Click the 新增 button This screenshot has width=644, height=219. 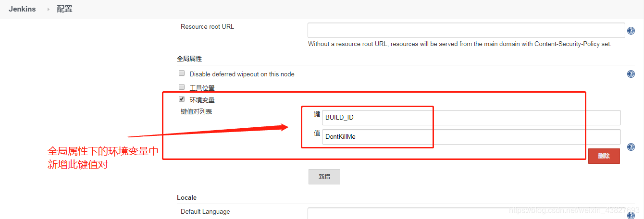tap(324, 177)
